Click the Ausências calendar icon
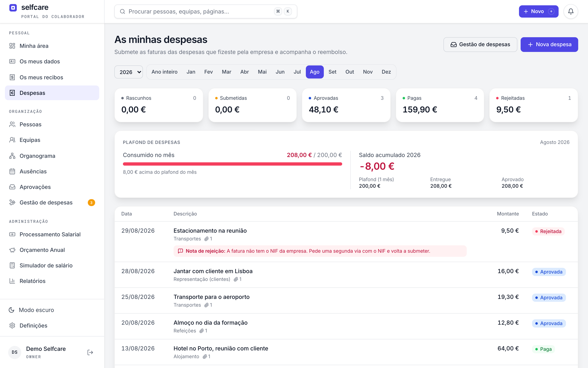This screenshot has width=588, height=368. (x=12, y=171)
